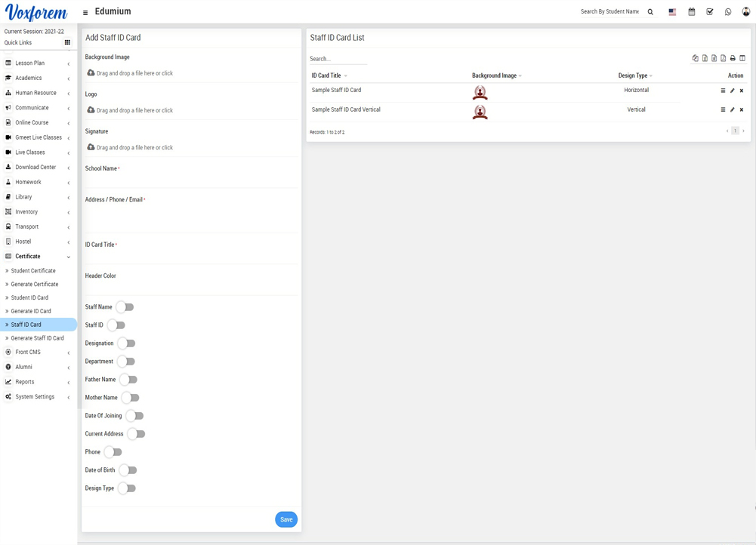Click the Header Color field
This screenshot has width=756, height=545.
click(191, 288)
